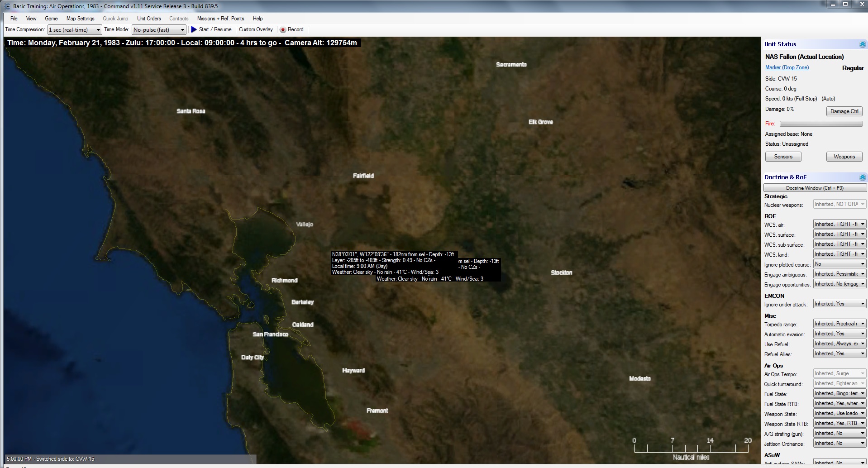Click the Custom Overlay button
868x468 pixels.
point(256,29)
